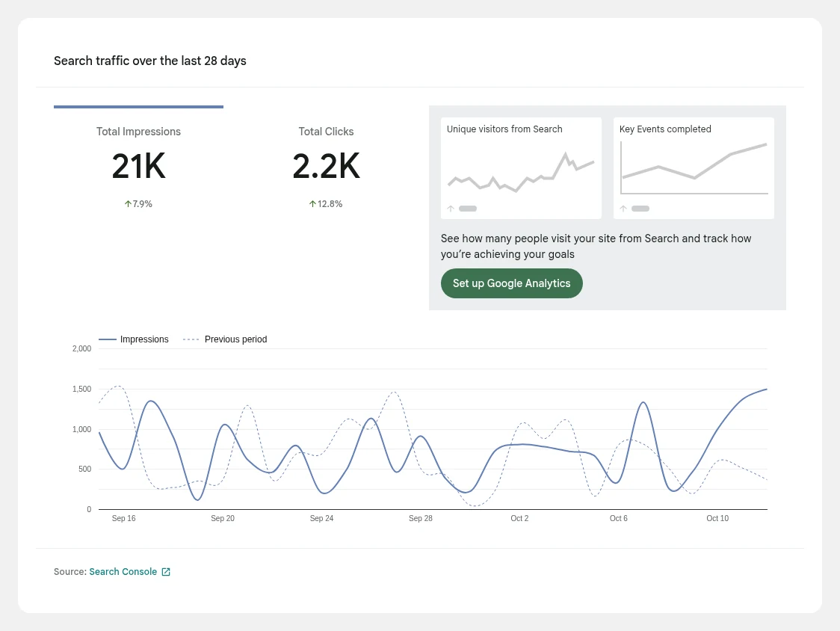The height and width of the screenshot is (631, 840).
Task: Click arrow icon in Key Events card
Action: click(623, 209)
